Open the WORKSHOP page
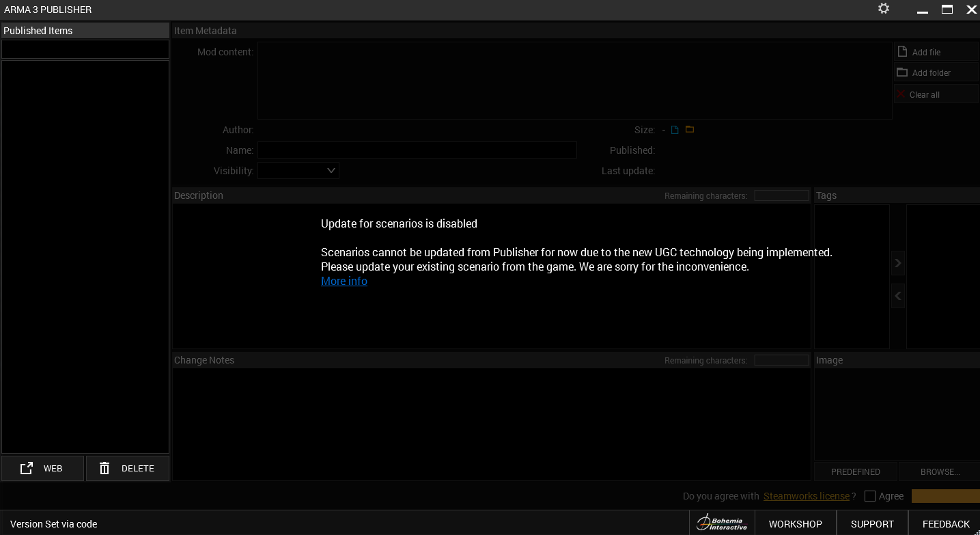This screenshot has width=980, height=535. (796, 524)
